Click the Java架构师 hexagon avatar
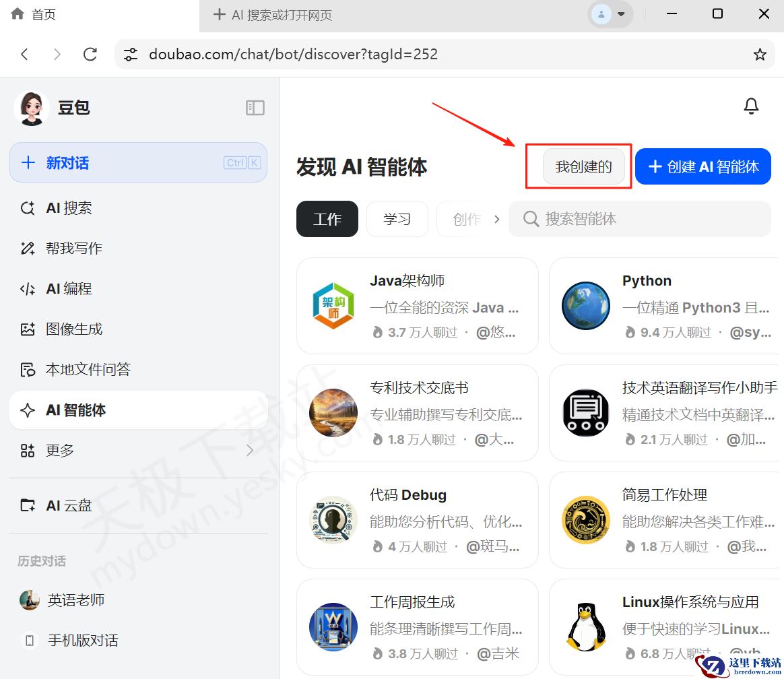The image size is (784, 679). [x=333, y=306]
